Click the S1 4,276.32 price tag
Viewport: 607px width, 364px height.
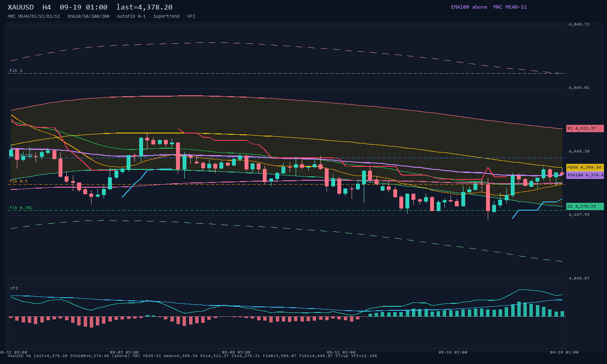[x=585, y=206]
